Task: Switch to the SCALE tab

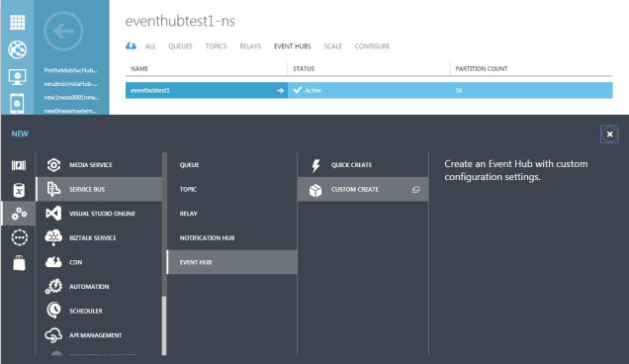Action: (x=333, y=46)
